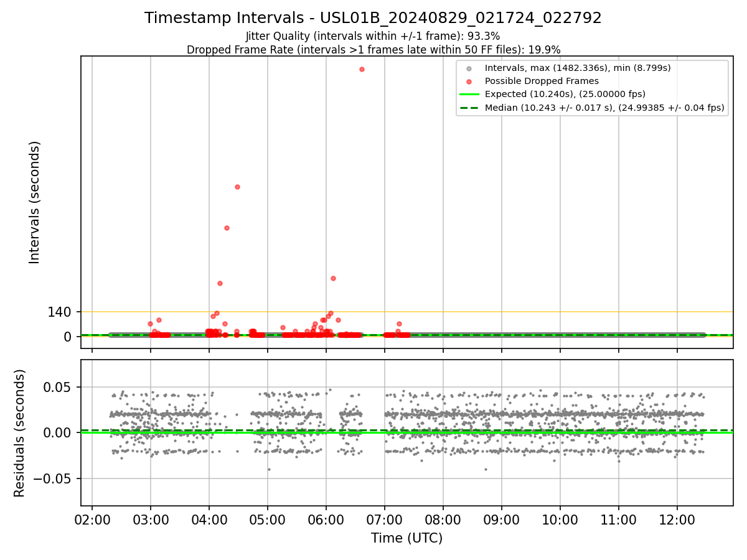
Task: Click the dashed green line sample in the legend
Action: 469,108
